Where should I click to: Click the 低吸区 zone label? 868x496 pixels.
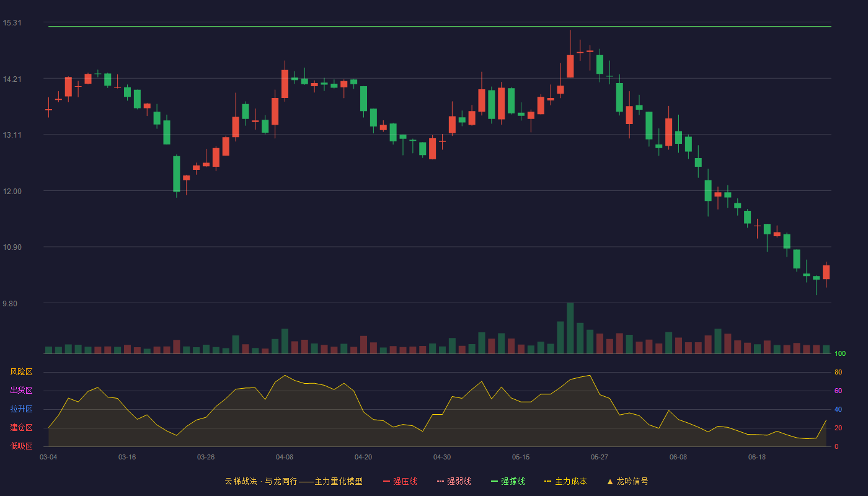point(21,446)
